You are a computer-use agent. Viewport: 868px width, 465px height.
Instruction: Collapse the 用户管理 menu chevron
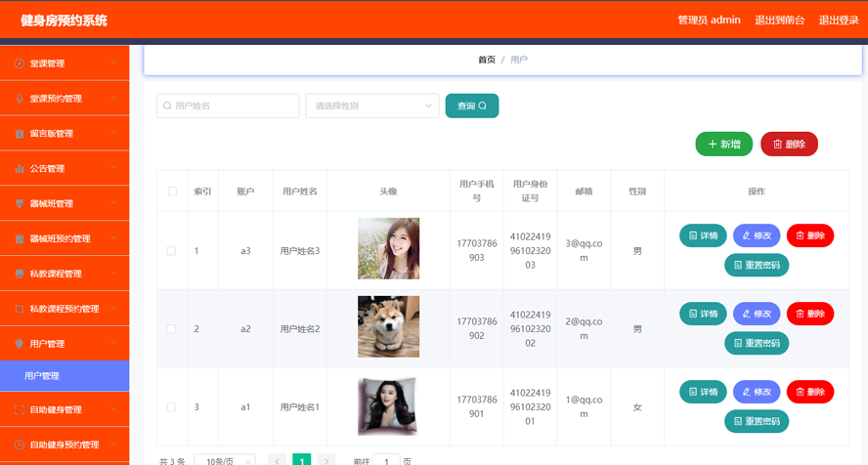pyautogui.click(x=113, y=343)
